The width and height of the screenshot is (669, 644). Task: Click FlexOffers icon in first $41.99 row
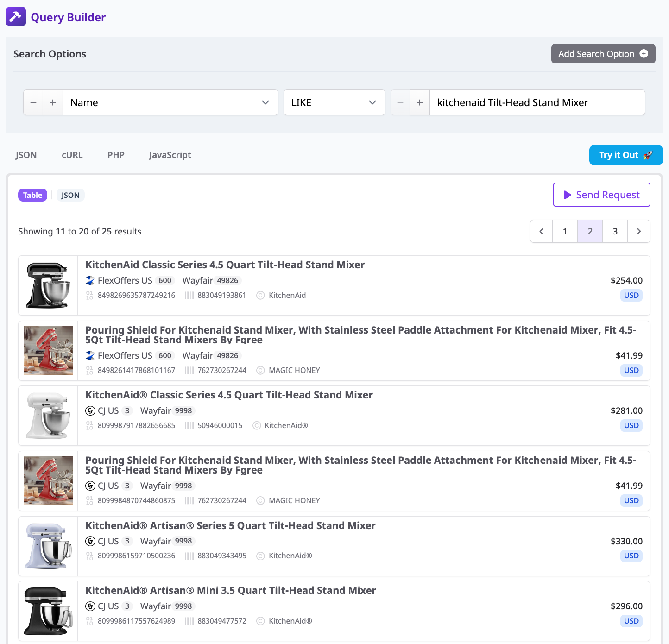(x=90, y=355)
